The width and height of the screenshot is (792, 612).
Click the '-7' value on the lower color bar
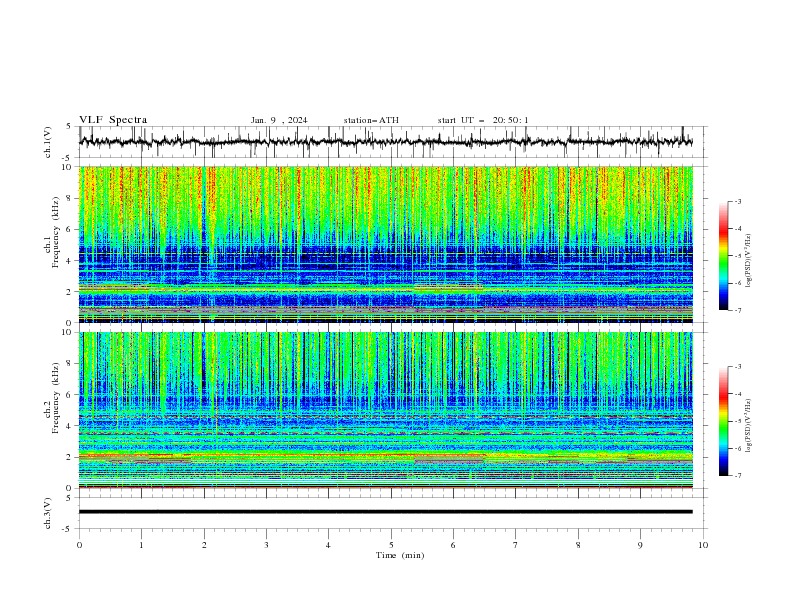click(738, 476)
